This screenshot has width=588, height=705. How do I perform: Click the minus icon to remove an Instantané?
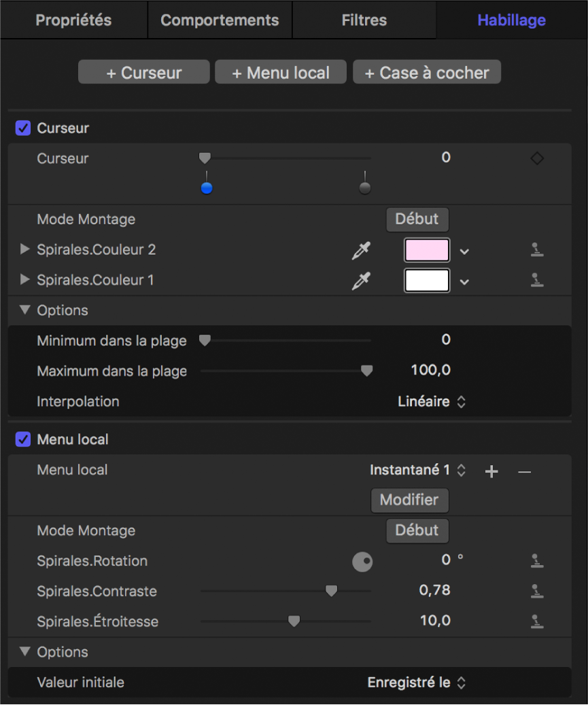tap(524, 471)
